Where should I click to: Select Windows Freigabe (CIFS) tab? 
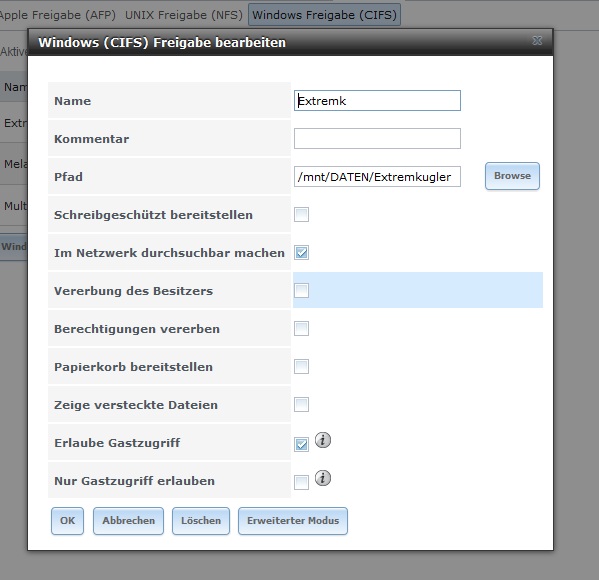324,15
